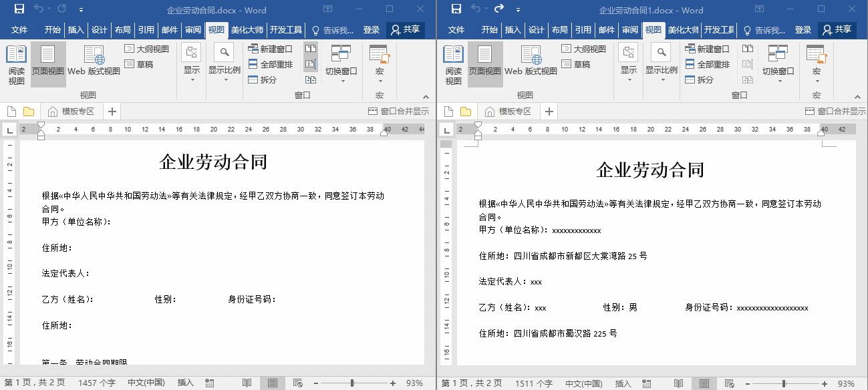Image resolution: width=868 pixels, height=390 pixels.
Task: Expand the 显示 options dropdown
Action: pyautogui.click(x=192, y=65)
